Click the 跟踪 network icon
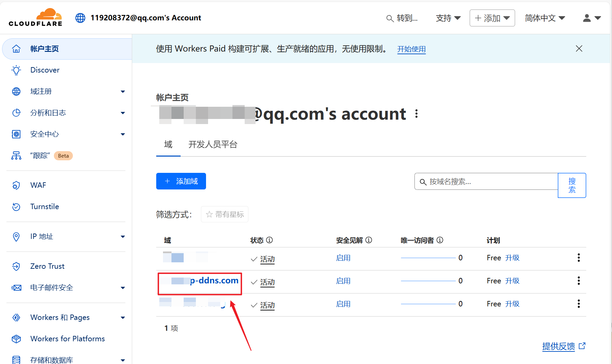Image resolution: width=612 pixels, height=364 pixels. point(16,156)
